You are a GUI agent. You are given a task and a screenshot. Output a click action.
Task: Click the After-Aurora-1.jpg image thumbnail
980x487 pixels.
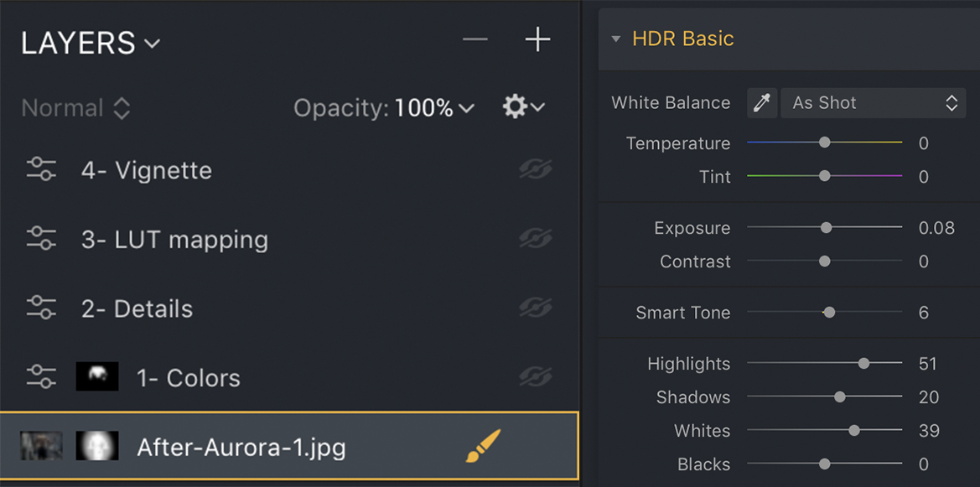tap(41, 446)
